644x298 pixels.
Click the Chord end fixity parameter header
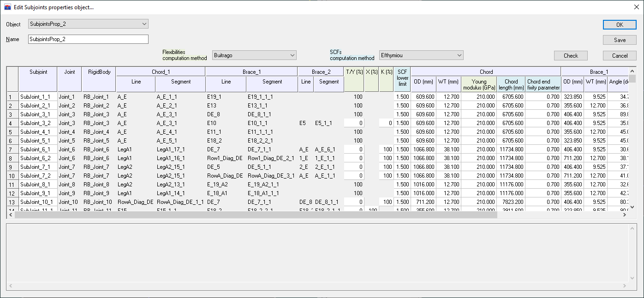543,84
